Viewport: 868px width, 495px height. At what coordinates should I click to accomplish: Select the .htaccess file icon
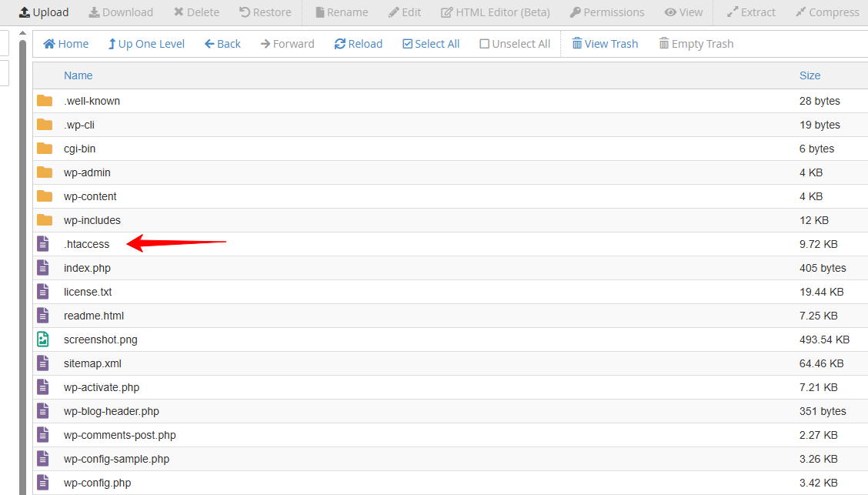pyautogui.click(x=43, y=244)
